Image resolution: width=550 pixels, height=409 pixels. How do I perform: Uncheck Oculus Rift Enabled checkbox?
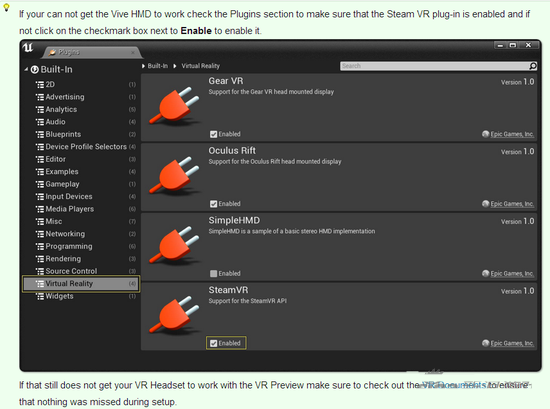[x=213, y=204]
